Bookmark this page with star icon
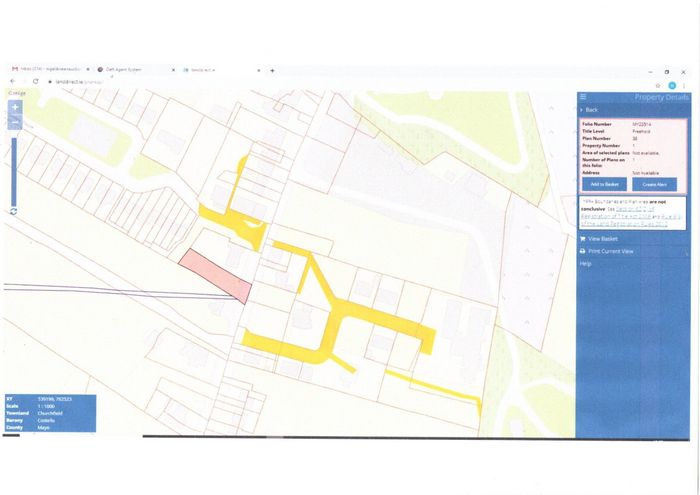700x495 pixels. [x=659, y=85]
